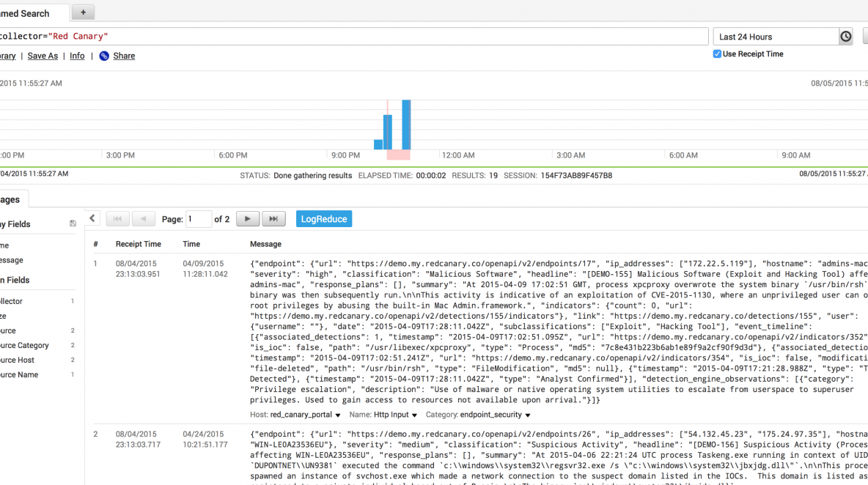
Task: Select the Source Category field
Action: point(23,345)
